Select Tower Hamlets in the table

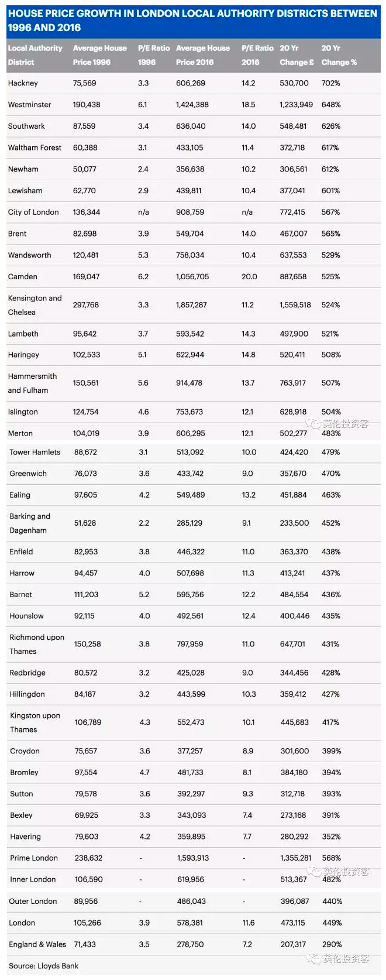pos(35,452)
